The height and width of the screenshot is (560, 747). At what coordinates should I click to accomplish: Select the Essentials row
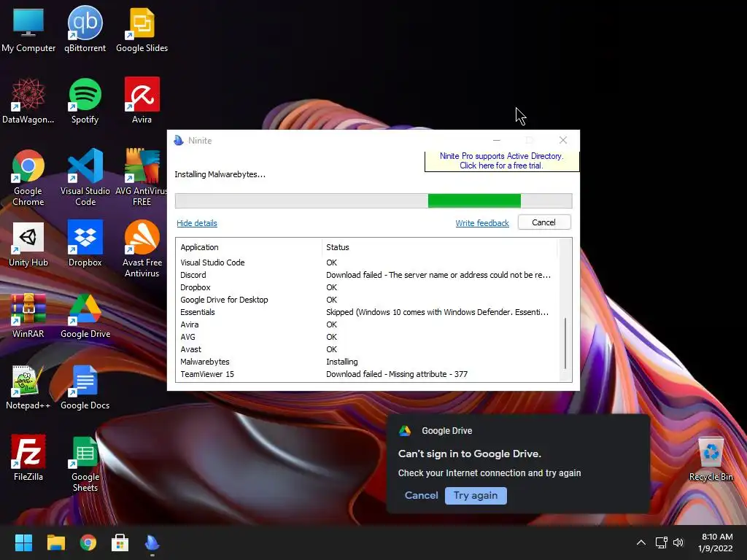click(x=367, y=312)
